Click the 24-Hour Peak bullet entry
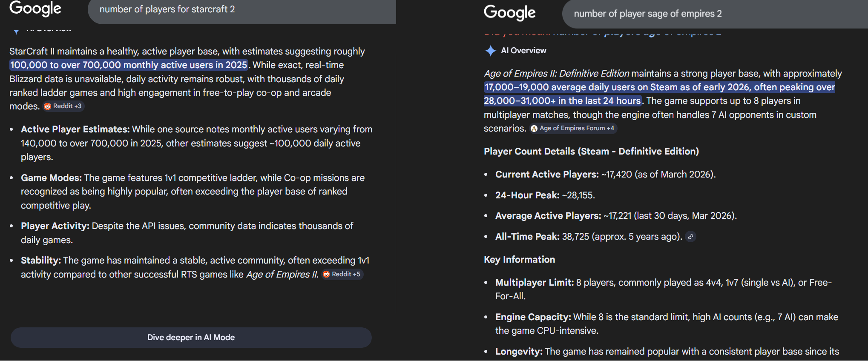Image resolution: width=868 pixels, height=361 pixels. 545,195
